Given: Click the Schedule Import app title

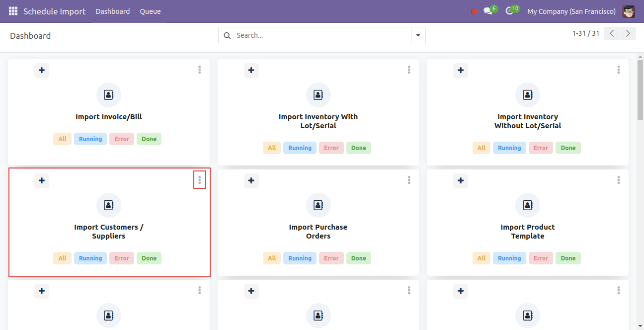Looking at the screenshot, I should (55, 11).
